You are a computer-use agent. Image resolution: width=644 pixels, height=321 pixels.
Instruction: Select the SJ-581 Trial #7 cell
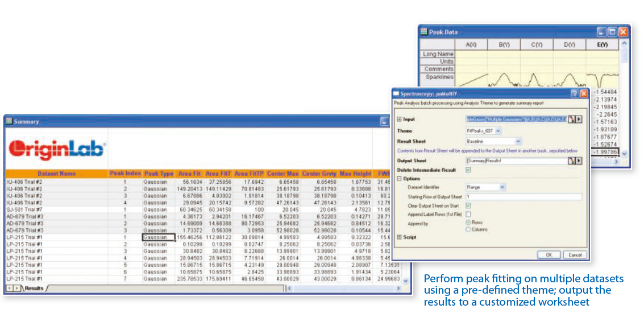(57, 209)
